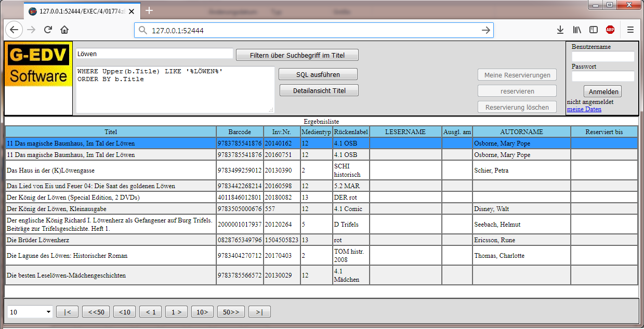Screen dimensions: 644x329
Task: Advance one record with 1 >
Action: 176,312
